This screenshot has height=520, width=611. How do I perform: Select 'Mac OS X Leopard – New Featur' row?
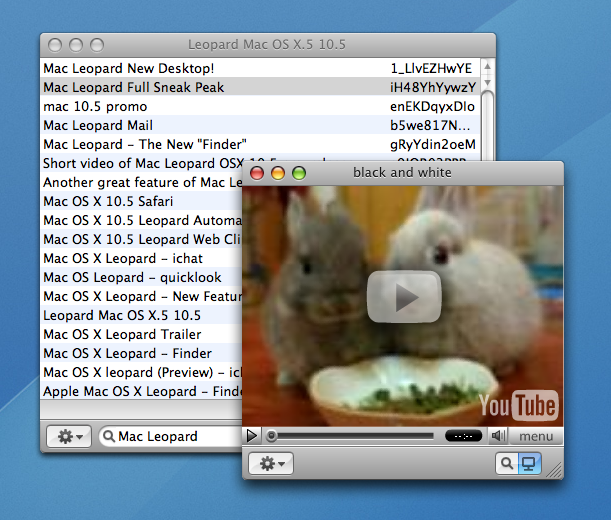141,296
